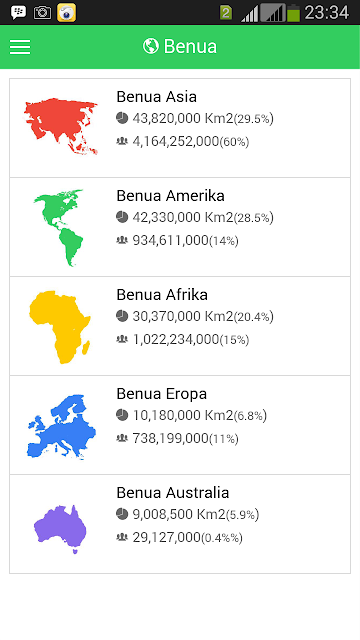Open the Benua Amerika entry
Screen dimensions: 360x640
pyautogui.click(x=180, y=227)
